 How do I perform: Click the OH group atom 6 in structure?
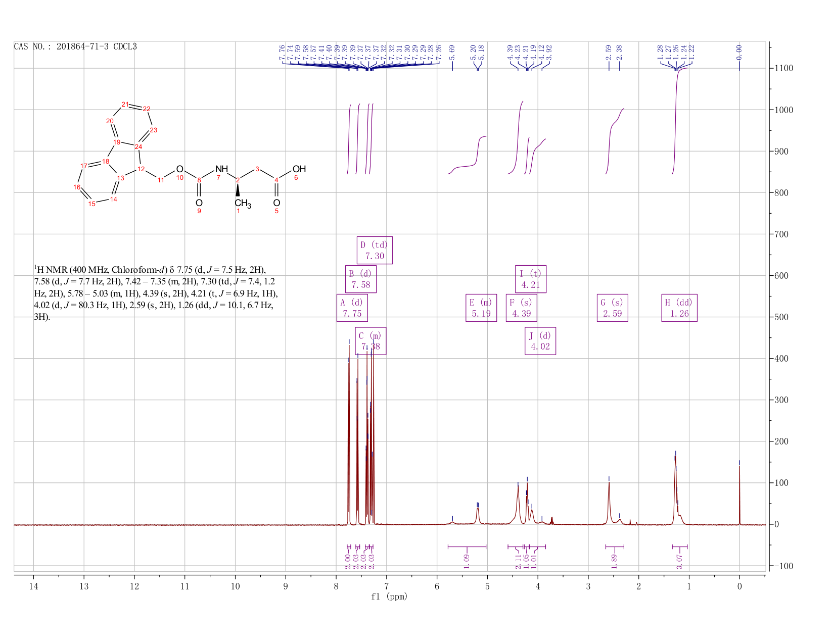pyautogui.click(x=299, y=170)
